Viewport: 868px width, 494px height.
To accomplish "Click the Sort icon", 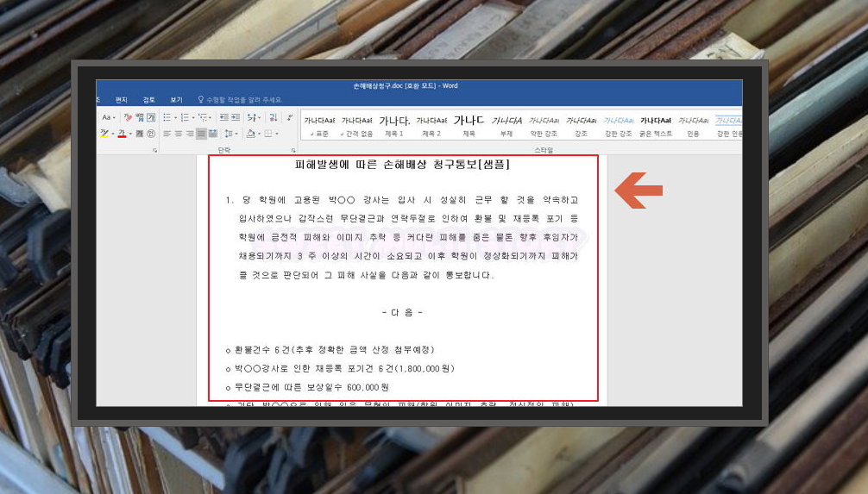I will click(273, 117).
